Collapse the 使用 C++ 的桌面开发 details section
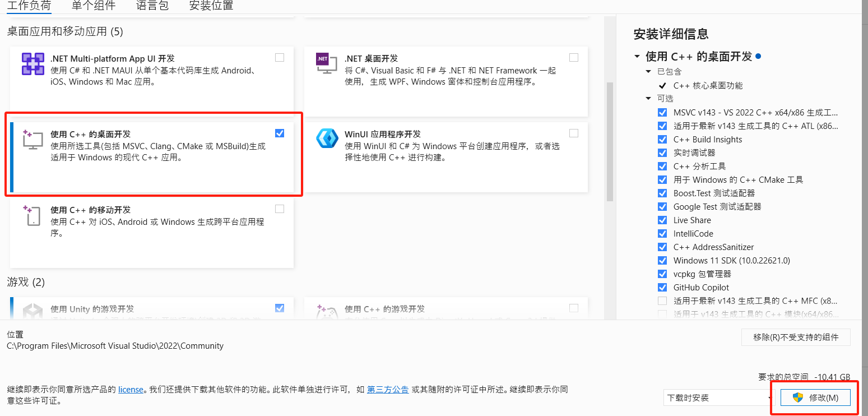The height and width of the screenshot is (416, 868). pos(637,57)
